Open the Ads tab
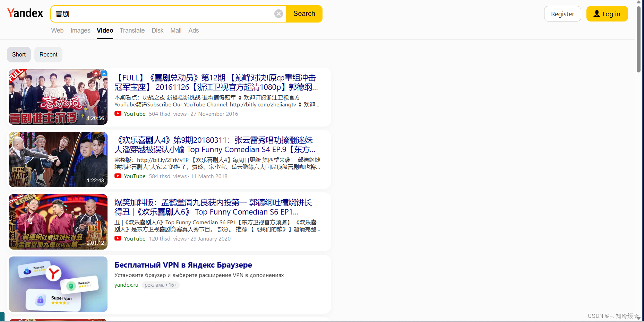 point(194,31)
